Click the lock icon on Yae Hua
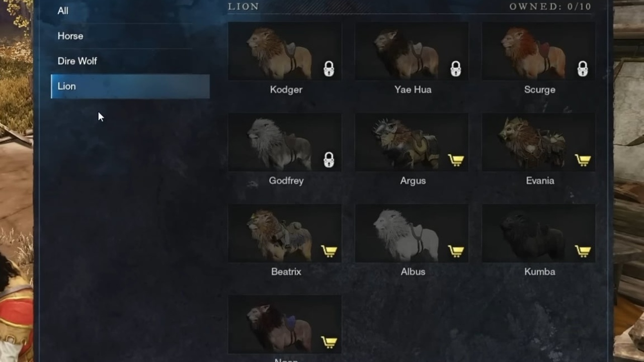The height and width of the screenshot is (362, 644). [x=455, y=68]
